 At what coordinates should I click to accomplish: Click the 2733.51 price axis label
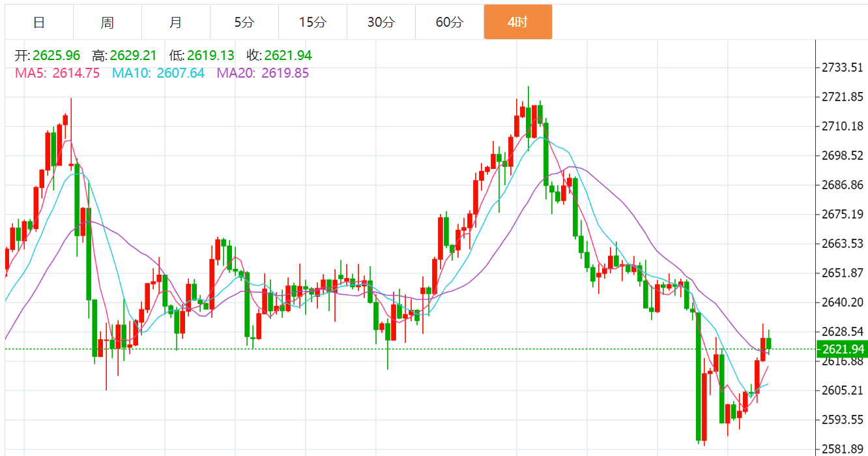click(842, 67)
